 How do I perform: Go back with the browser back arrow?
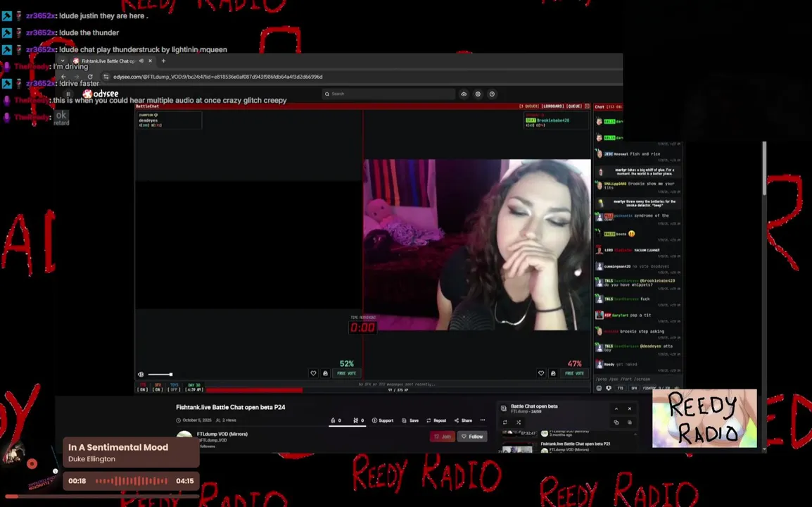coord(64,77)
